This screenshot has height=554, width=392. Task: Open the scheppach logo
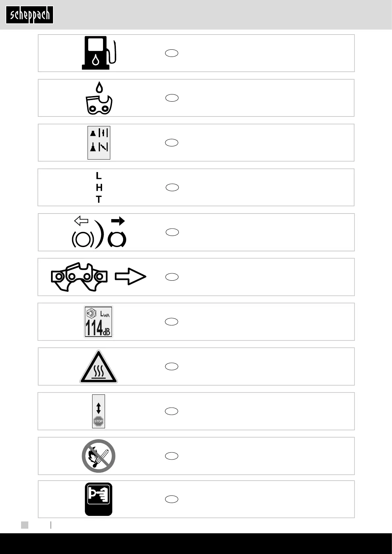(30, 15)
